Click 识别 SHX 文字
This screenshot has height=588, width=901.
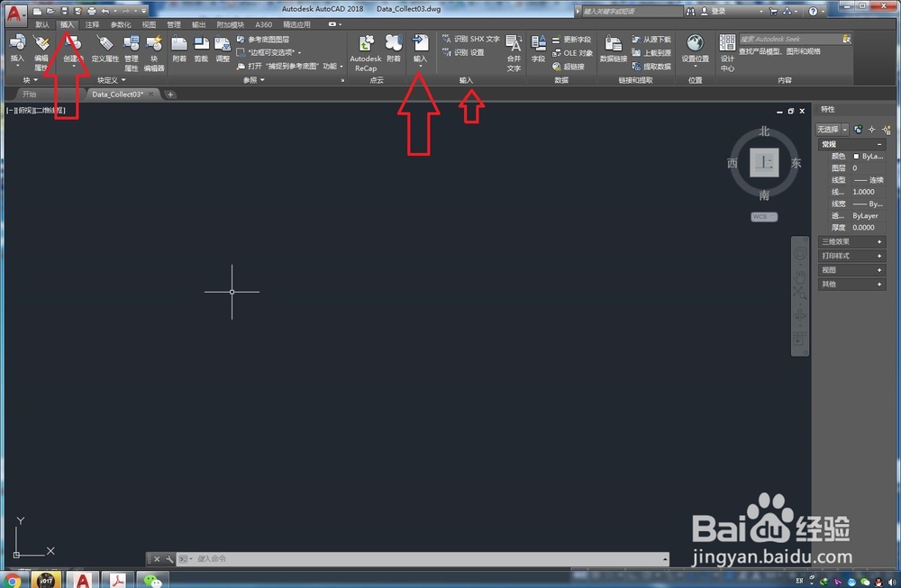[x=471, y=39]
